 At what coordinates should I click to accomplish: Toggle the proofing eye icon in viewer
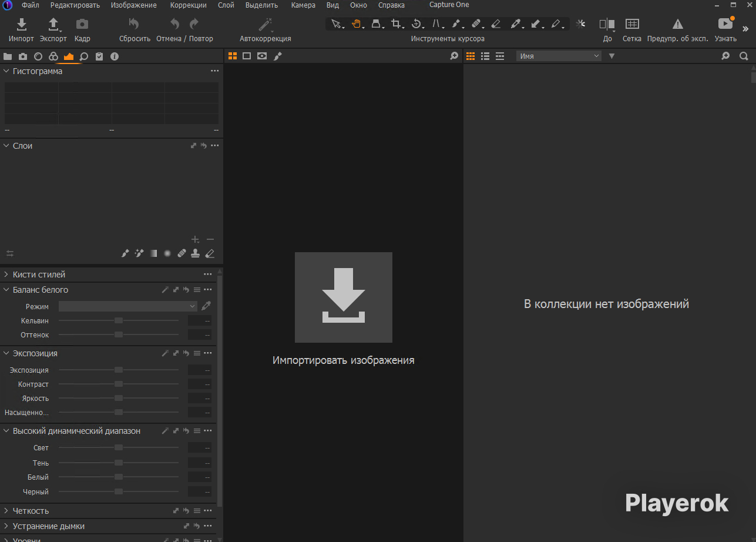[x=262, y=56]
